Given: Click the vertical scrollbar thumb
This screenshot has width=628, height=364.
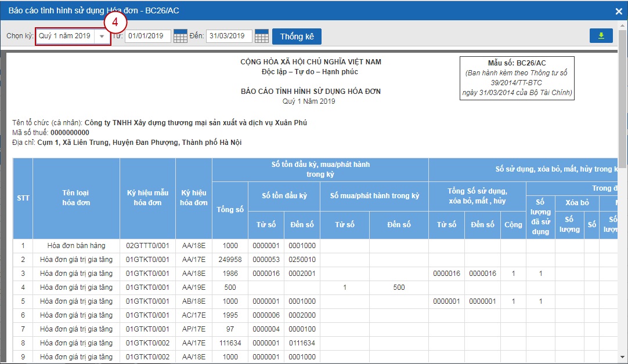Looking at the screenshot, I should (x=622, y=99).
